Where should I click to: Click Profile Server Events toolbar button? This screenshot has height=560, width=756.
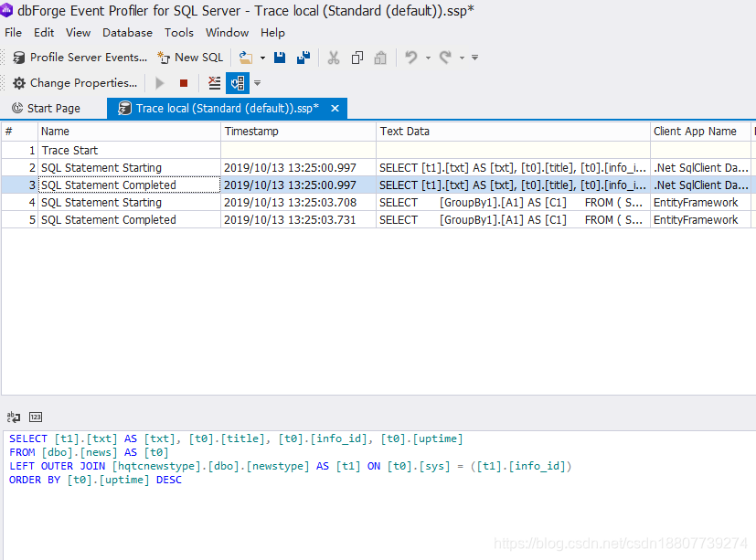80,58
